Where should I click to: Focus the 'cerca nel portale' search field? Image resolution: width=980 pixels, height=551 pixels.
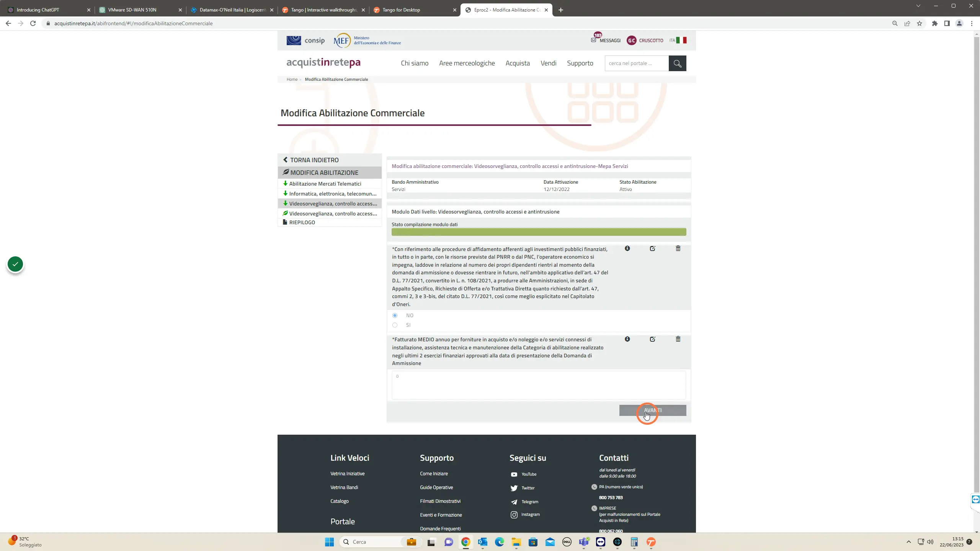[x=637, y=63]
